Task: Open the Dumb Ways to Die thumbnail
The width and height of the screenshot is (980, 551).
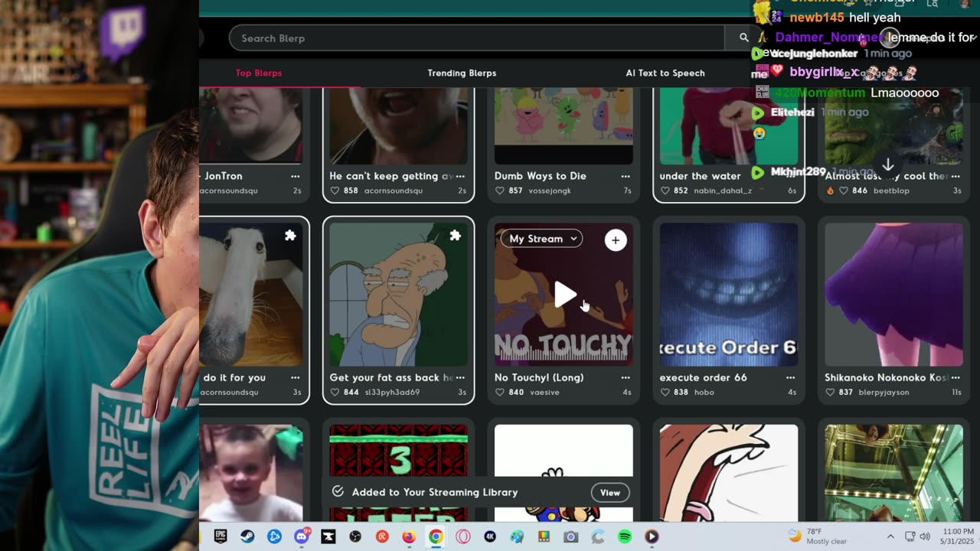Action: point(563,126)
